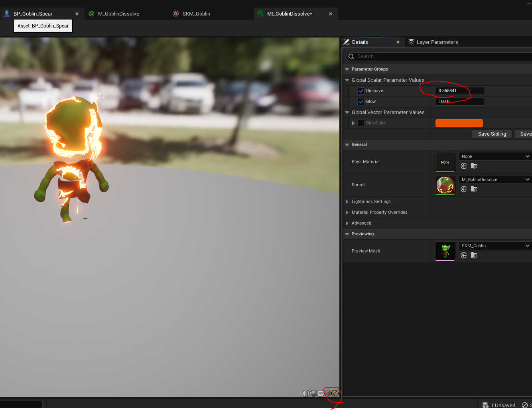Click the Parent property label

click(x=358, y=185)
